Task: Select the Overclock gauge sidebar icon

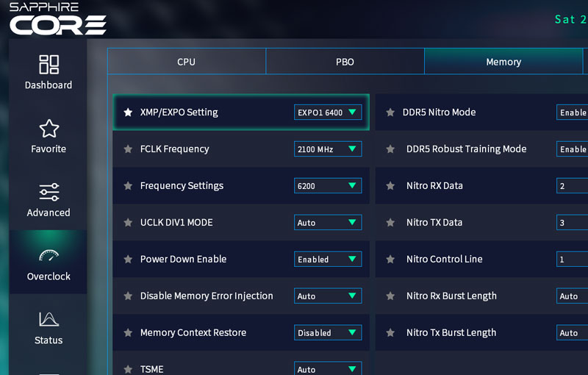Action: click(x=49, y=257)
